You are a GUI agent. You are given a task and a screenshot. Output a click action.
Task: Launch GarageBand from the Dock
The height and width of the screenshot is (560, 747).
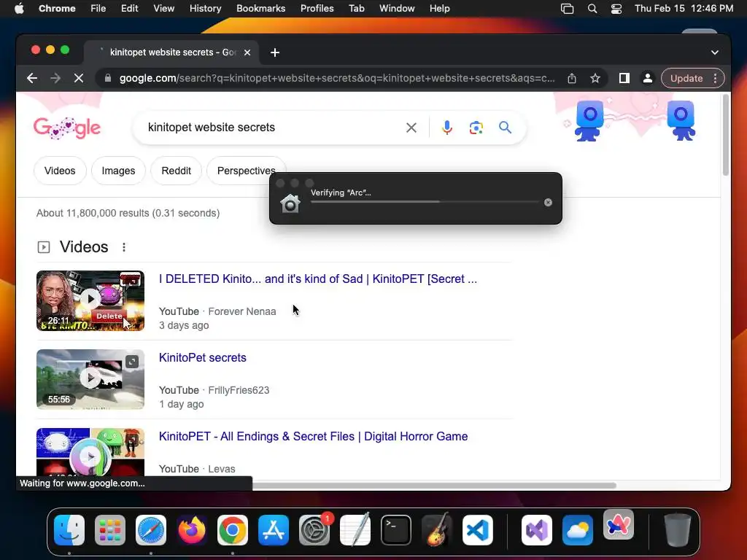437,530
